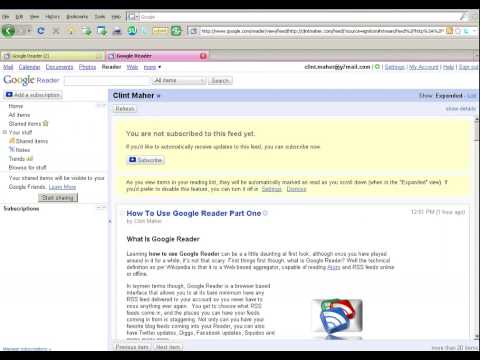This screenshot has width=480, height=360.
Task: Open the Photos link
Action: 87,67
